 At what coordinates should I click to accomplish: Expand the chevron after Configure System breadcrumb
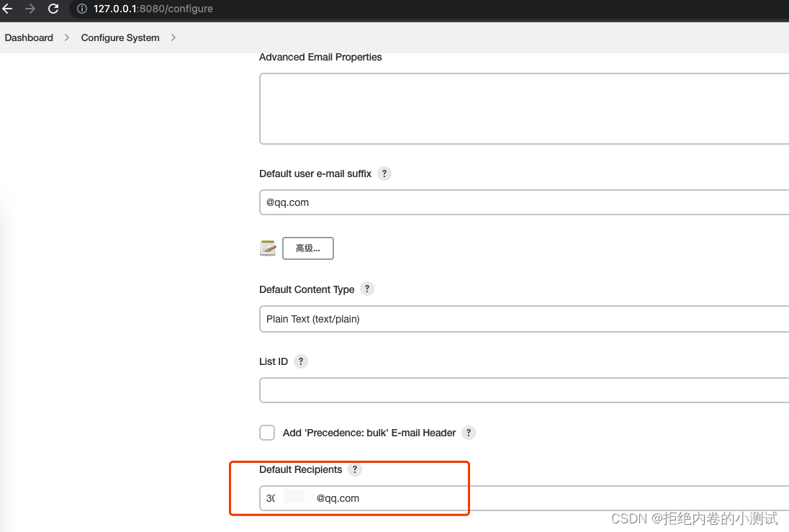click(x=173, y=37)
